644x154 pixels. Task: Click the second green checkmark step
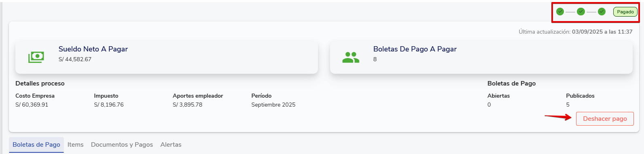[x=581, y=11]
